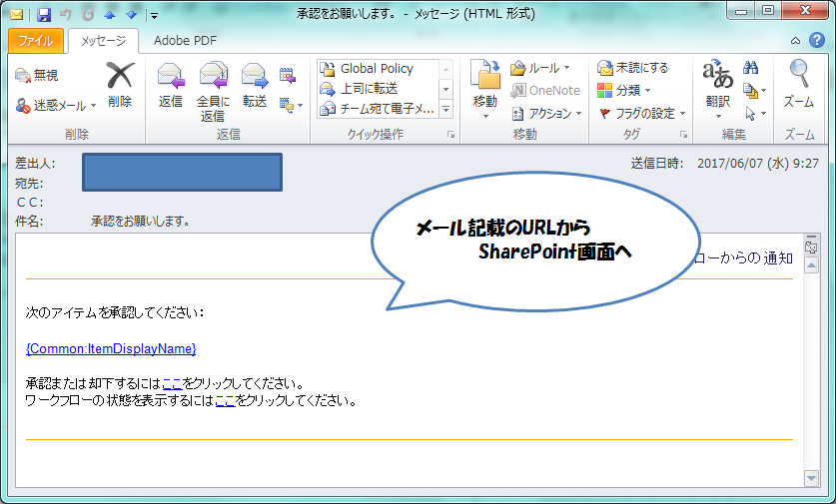Image resolution: width=836 pixels, height=504 pixels.
Task: Open Customize Quick Access Toolbar dropdown
Action: tap(154, 15)
